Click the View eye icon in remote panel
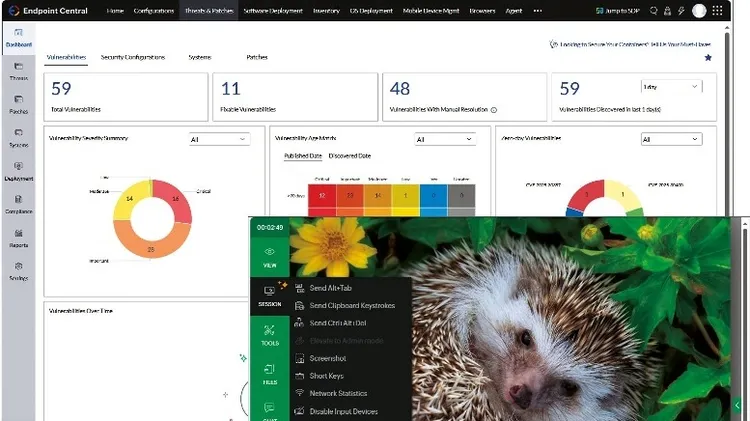Image resolution: width=750 pixels, height=421 pixels. (269, 257)
